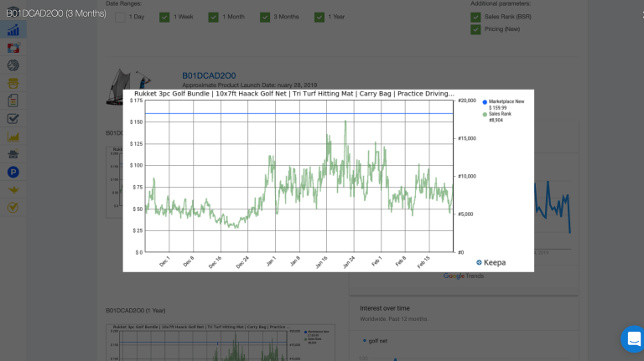This screenshot has height=361, width=644.
Task: Click the Keepa logo in the chart
Action: (491, 262)
